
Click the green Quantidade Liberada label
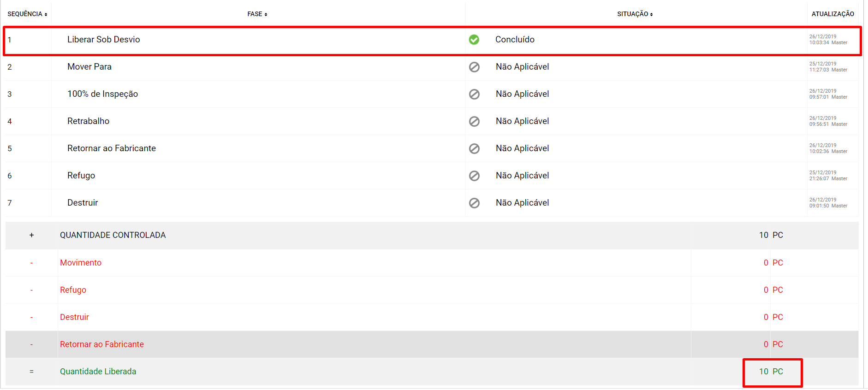point(98,372)
